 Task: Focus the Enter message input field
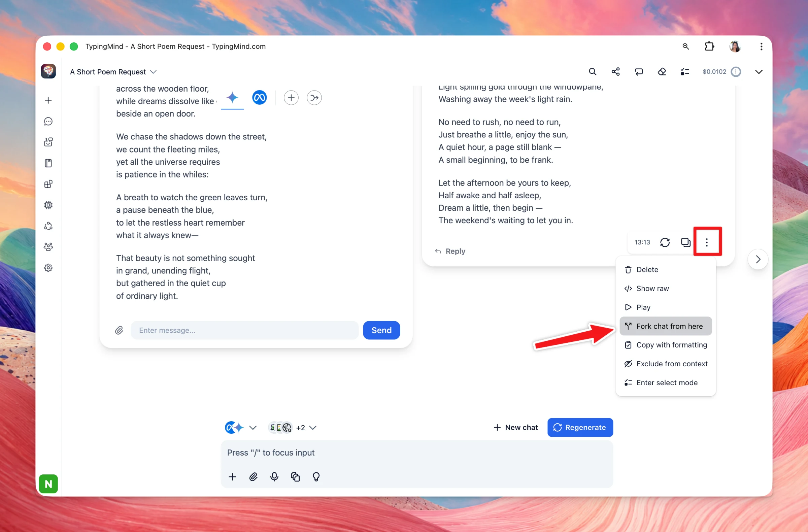pyautogui.click(x=244, y=330)
